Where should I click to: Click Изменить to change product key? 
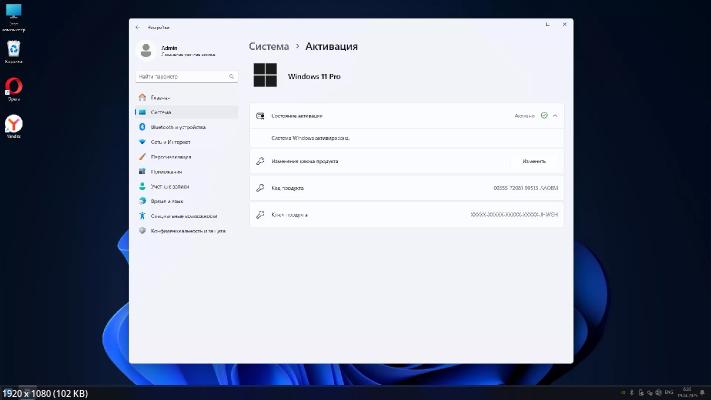click(534, 161)
